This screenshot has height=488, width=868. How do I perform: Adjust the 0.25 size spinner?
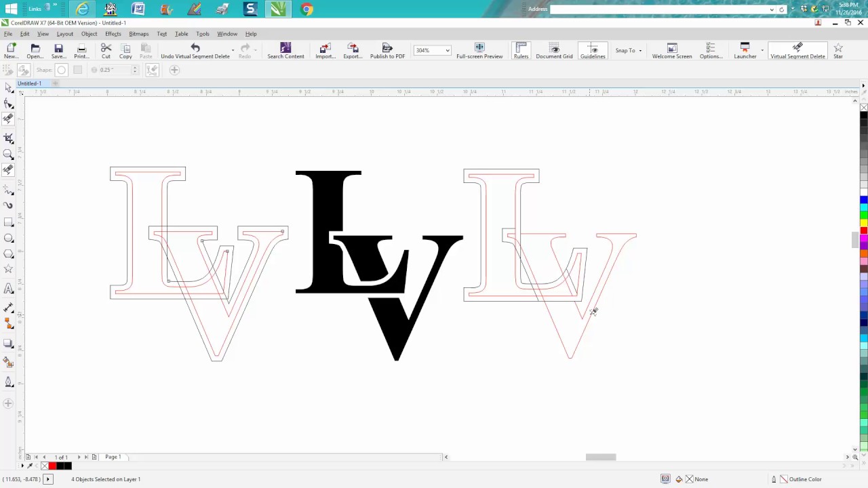click(134, 70)
